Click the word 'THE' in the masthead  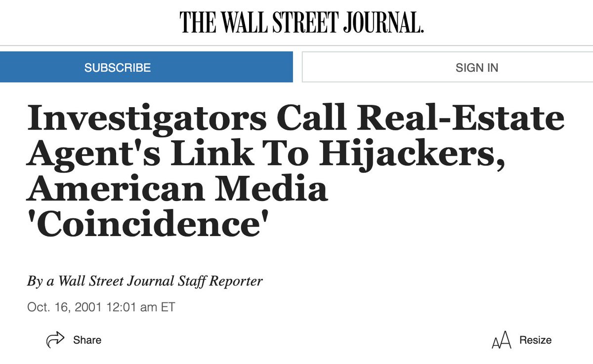(x=195, y=23)
